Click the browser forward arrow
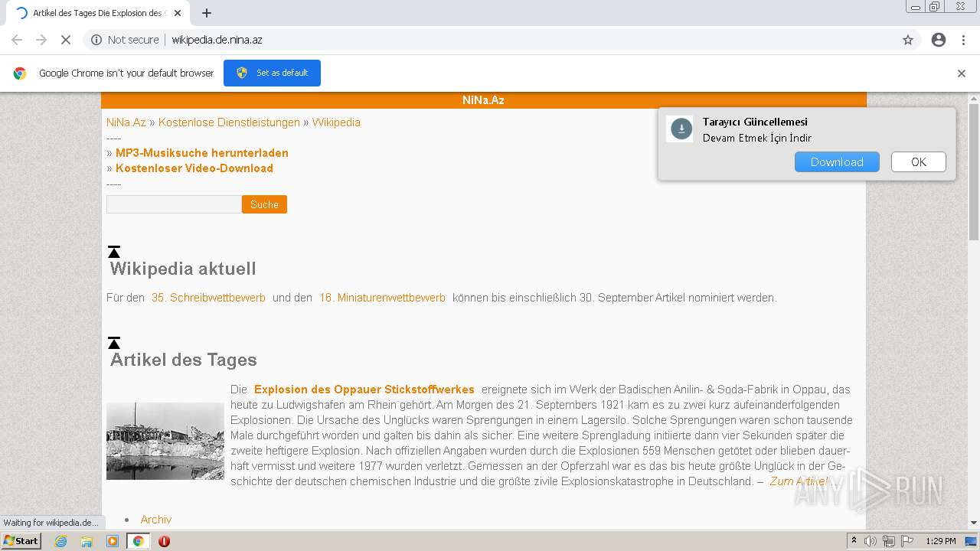980x551 pixels. point(41,40)
